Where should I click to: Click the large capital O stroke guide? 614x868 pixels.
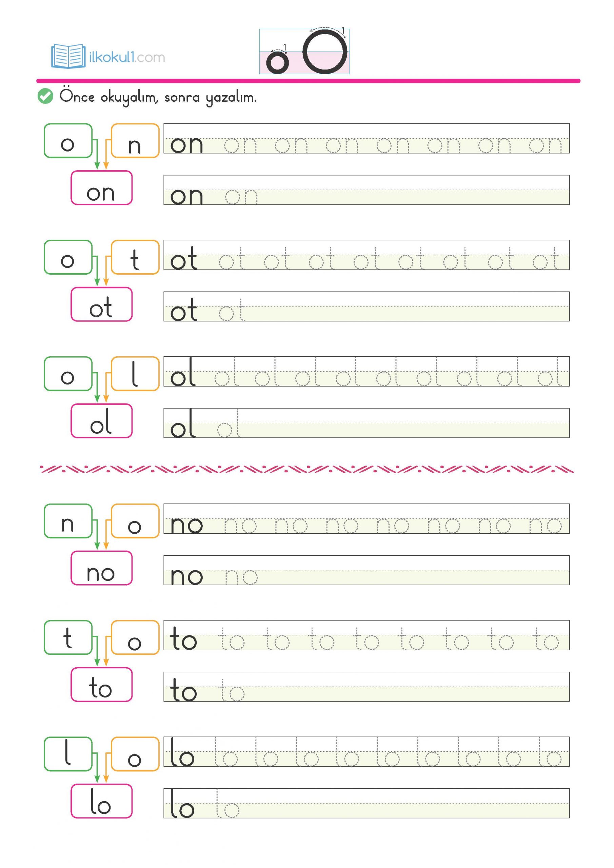(x=325, y=52)
